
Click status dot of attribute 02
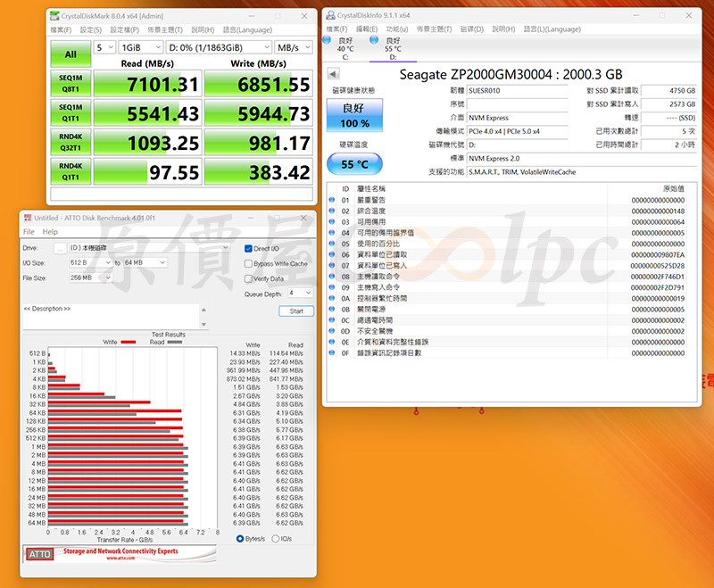tap(331, 211)
